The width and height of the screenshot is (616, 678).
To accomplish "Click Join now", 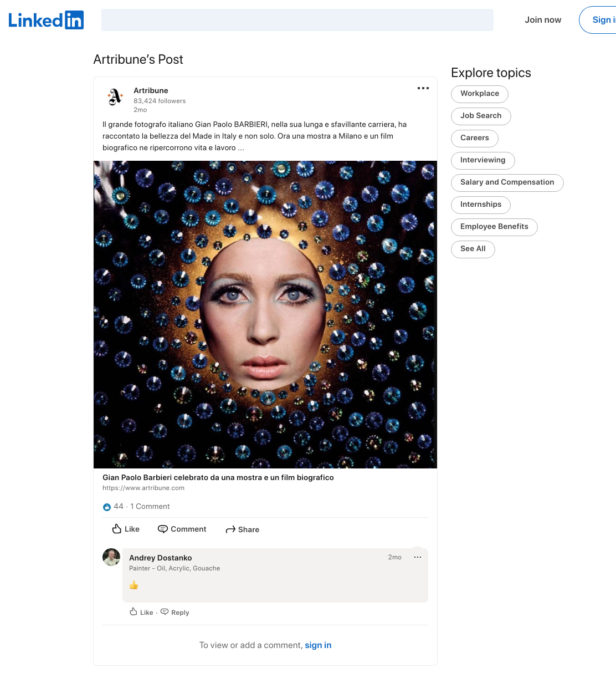I will pyautogui.click(x=543, y=20).
